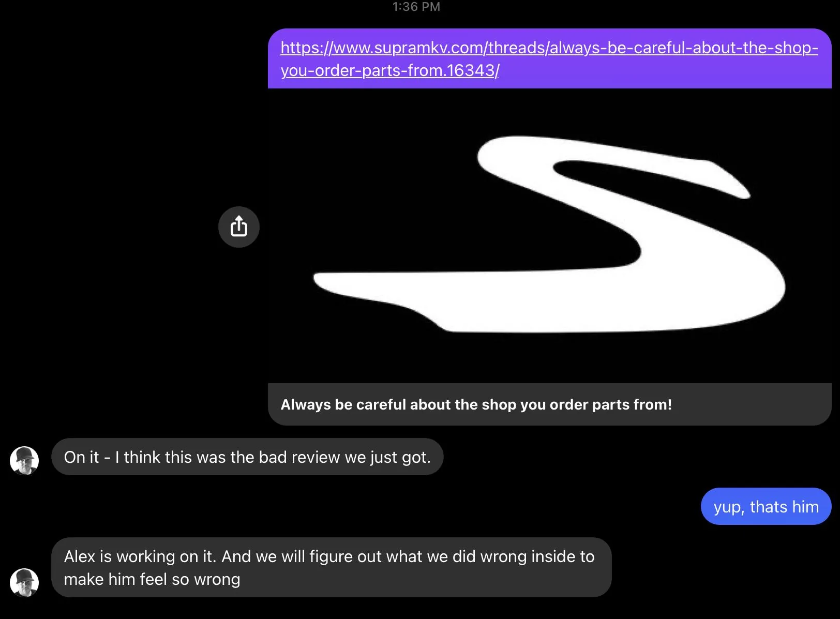Screen dimensions: 840x619
Task: Select the 'yup, thats him' message bubble
Action: click(x=766, y=506)
